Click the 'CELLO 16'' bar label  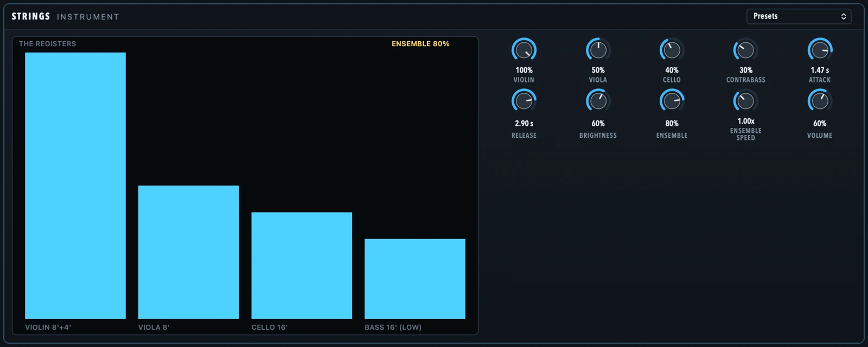270,327
